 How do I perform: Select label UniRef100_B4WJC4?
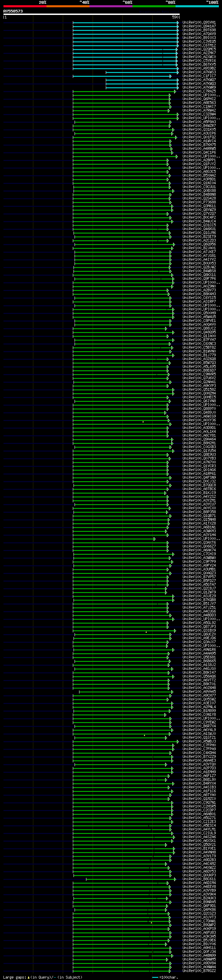pos(199,221)
